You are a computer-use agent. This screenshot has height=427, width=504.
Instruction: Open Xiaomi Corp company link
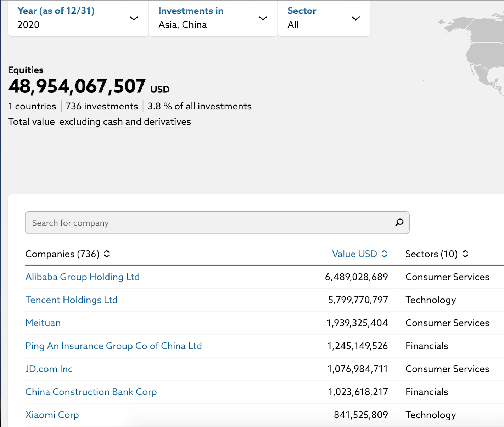click(x=52, y=415)
